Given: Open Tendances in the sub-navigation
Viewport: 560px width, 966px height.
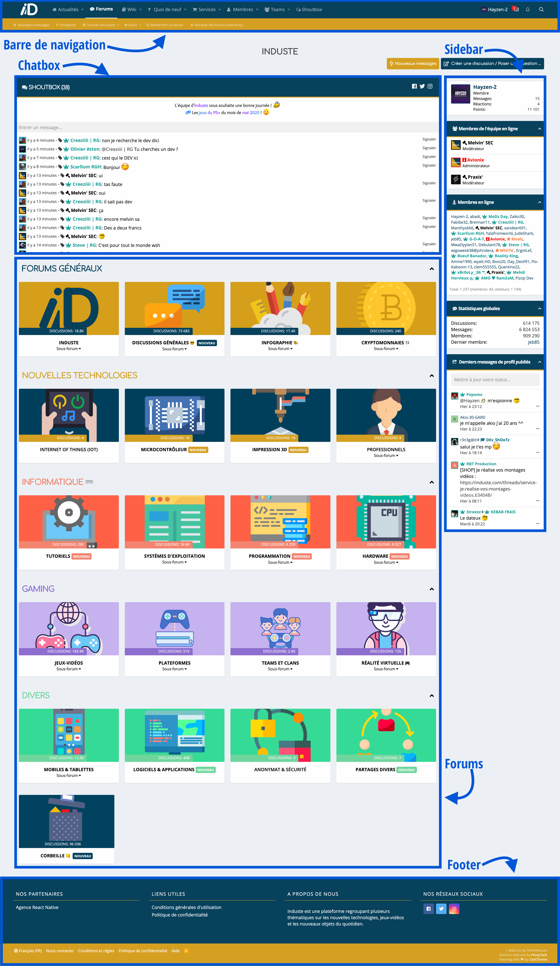Looking at the screenshot, I should pyautogui.click(x=66, y=25).
